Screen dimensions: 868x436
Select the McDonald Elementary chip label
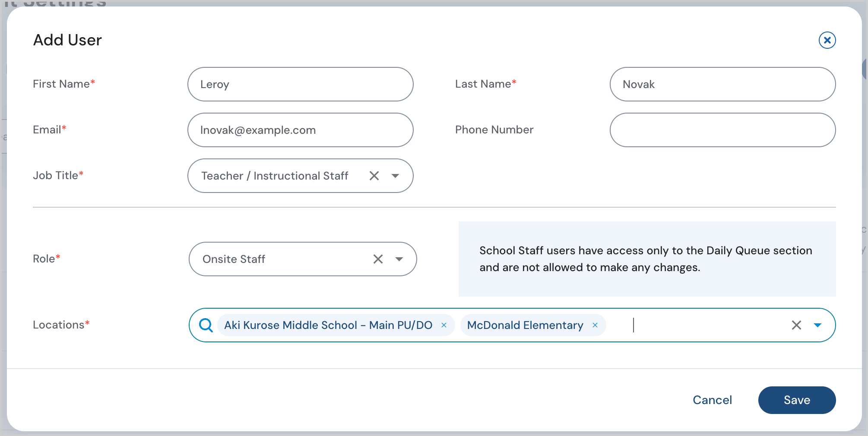point(525,325)
